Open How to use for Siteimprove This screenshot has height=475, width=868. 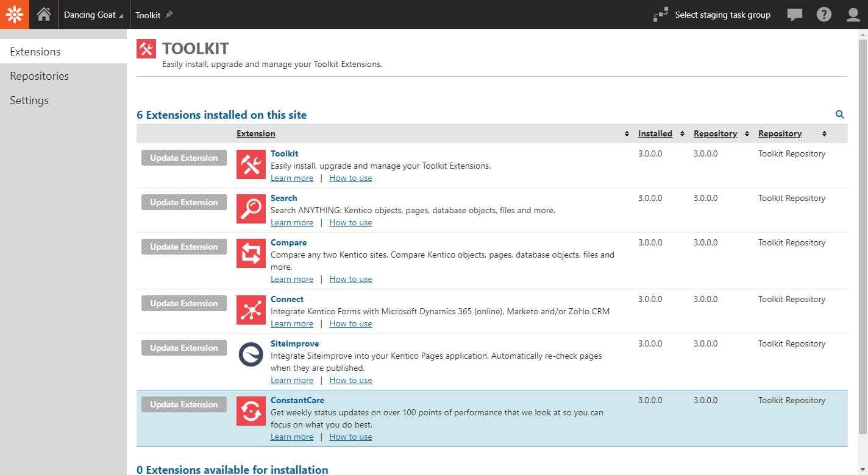click(x=350, y=380)
